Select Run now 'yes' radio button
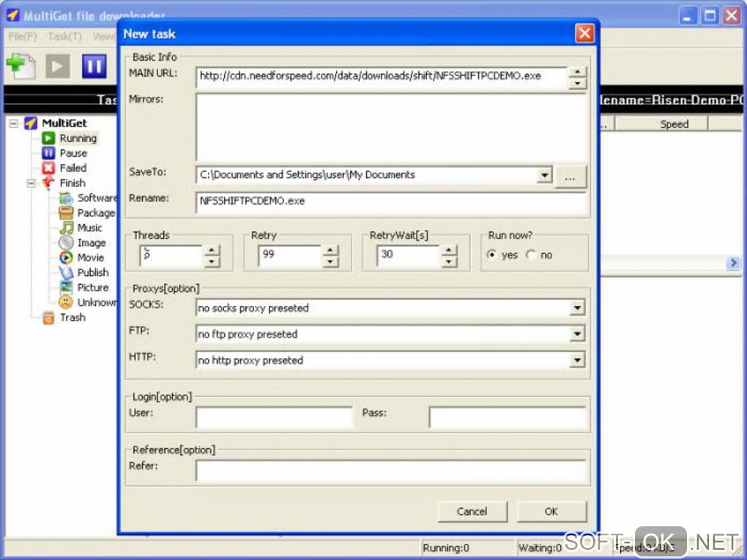747x560 pixels. point(491,255)
